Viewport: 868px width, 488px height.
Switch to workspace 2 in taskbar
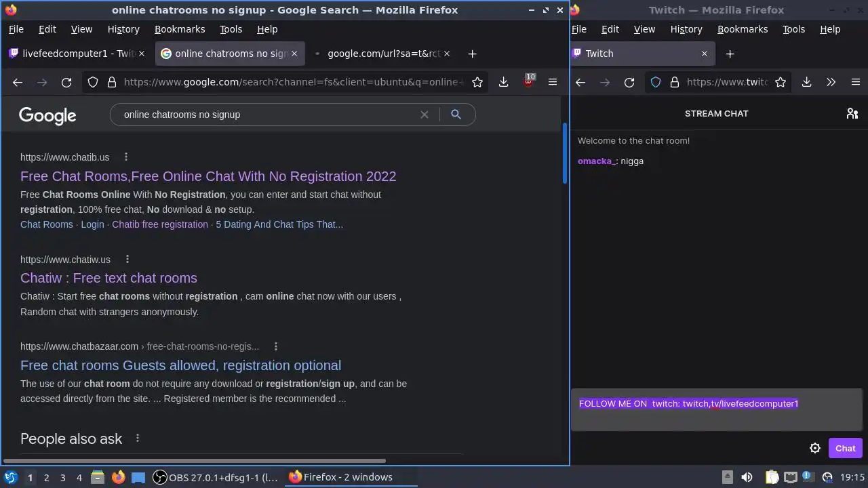46,477
